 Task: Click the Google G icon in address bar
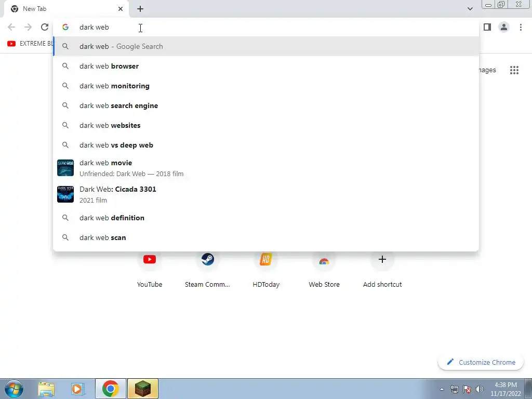(65, 27)
